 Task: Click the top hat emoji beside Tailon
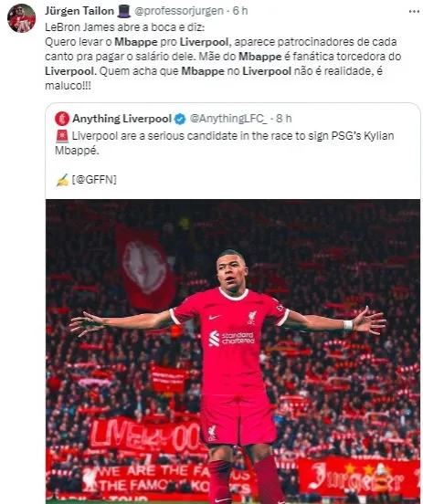[124, 11]
